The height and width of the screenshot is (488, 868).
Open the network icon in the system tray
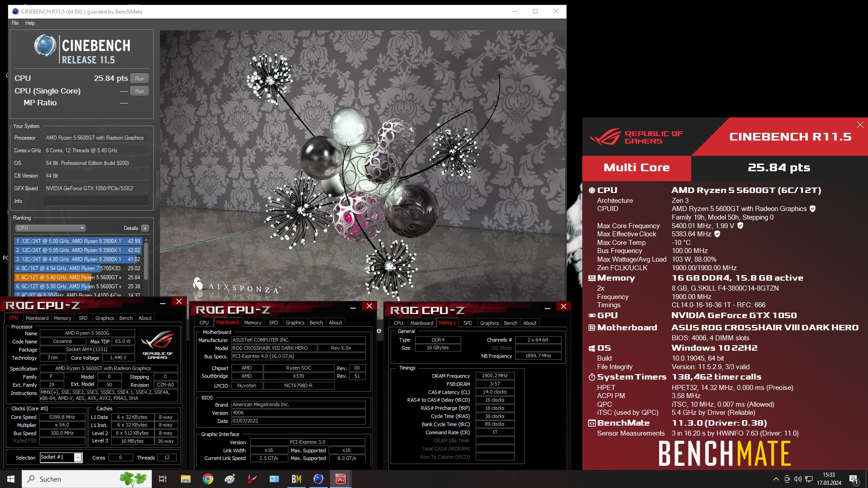click(809, 479)
